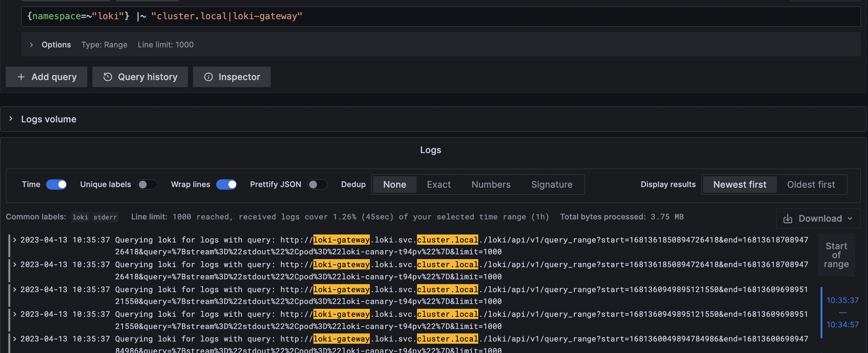
Task: Click Total bytes processed value 3.75 MB
Action: coord(667,217)
